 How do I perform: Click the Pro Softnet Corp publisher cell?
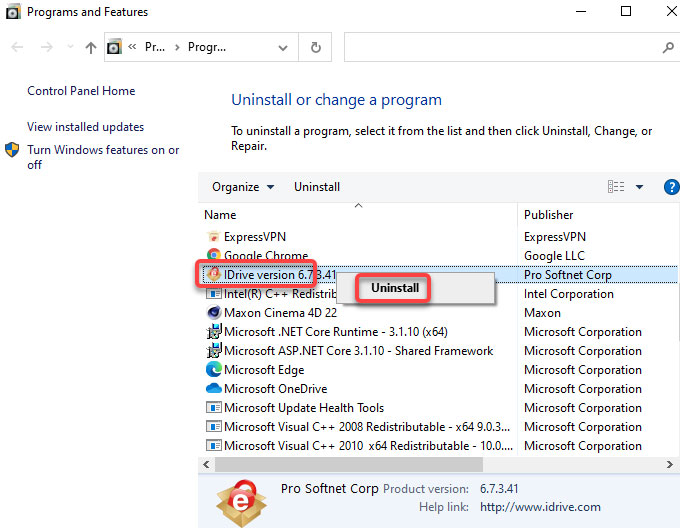pyautogui.click(x=568, y=275)
